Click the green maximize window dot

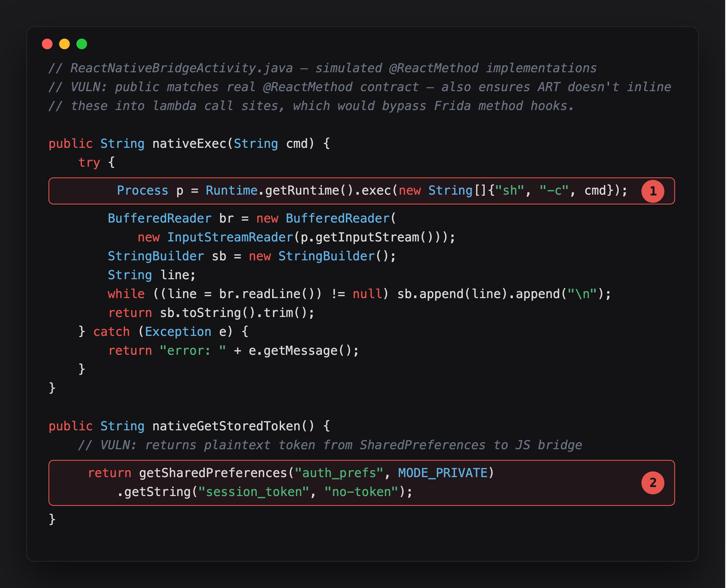(x=82, y=44)
